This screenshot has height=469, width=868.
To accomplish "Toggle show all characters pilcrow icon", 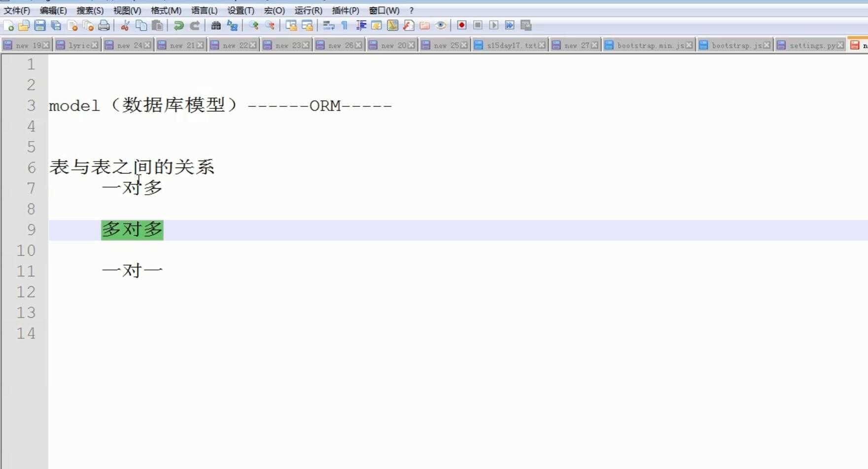I will pos(345,26).
